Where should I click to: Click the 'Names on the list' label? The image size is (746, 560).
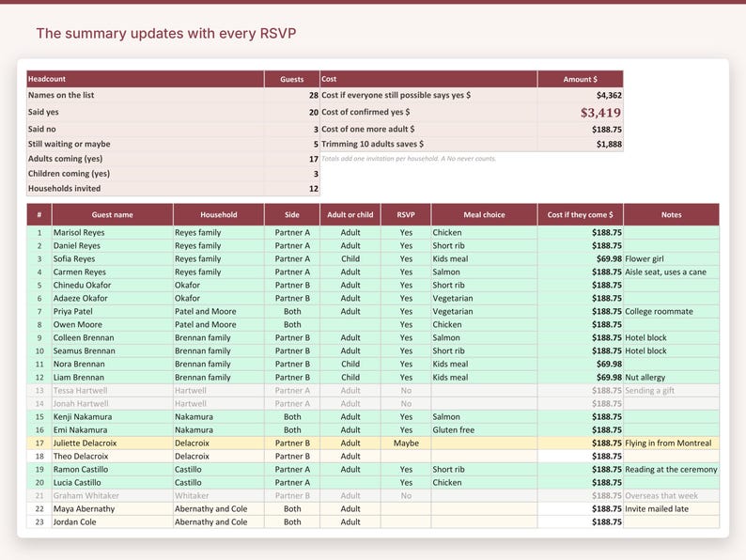tap(61, 95)
